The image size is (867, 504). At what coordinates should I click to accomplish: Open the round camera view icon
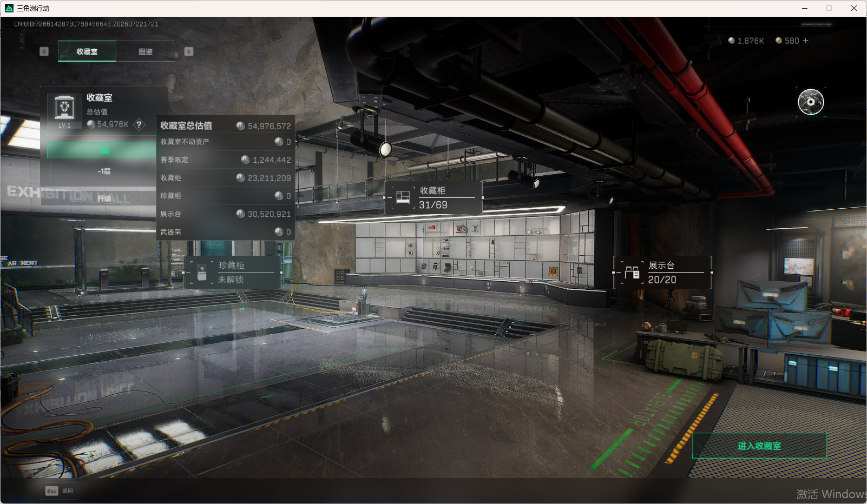coord(811,102)
